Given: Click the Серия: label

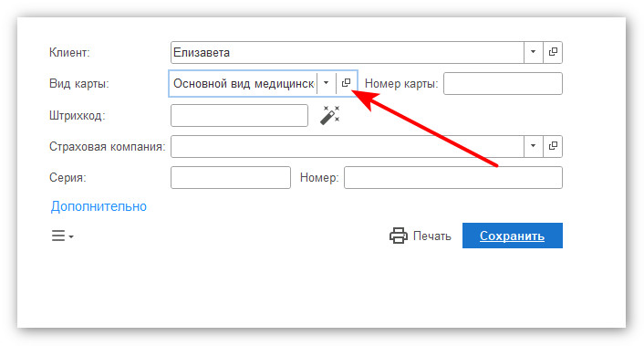Looking at the screenshot, I should (68, 178).
